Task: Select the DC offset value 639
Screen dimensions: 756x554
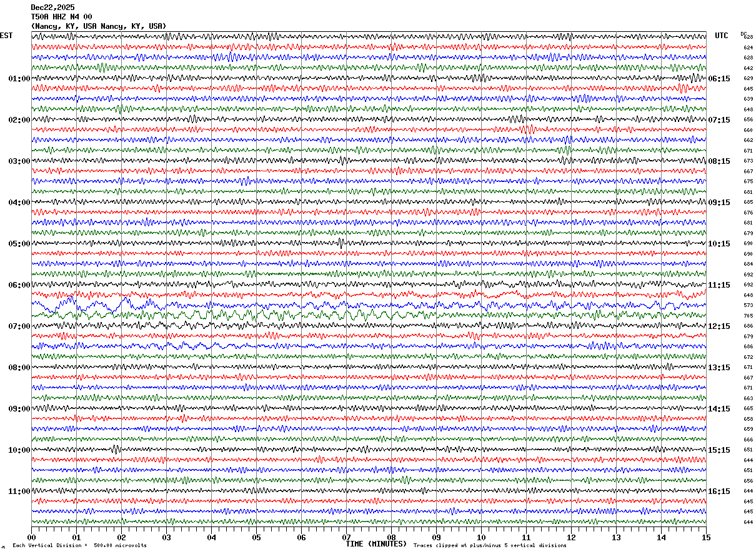Action: [748, 99]
